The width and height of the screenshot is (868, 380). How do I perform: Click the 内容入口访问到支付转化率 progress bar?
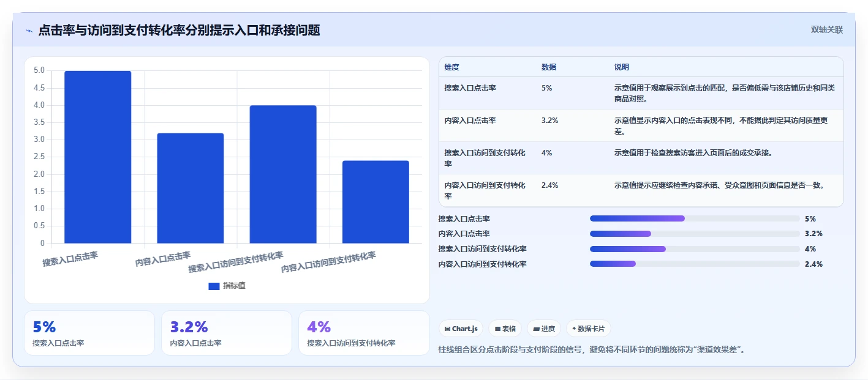click(x=695, y=264)
